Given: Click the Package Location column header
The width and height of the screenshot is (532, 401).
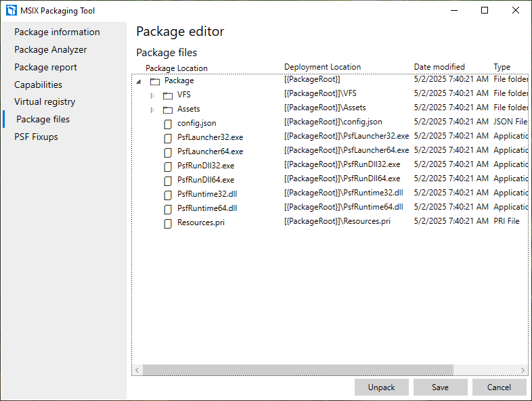Looking at the screenshot, I should coord(177,68).
